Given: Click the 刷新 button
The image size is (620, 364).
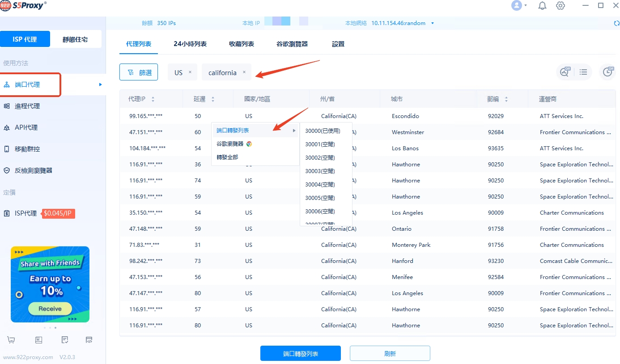Looking at the screenshot, I should [390, 353].
